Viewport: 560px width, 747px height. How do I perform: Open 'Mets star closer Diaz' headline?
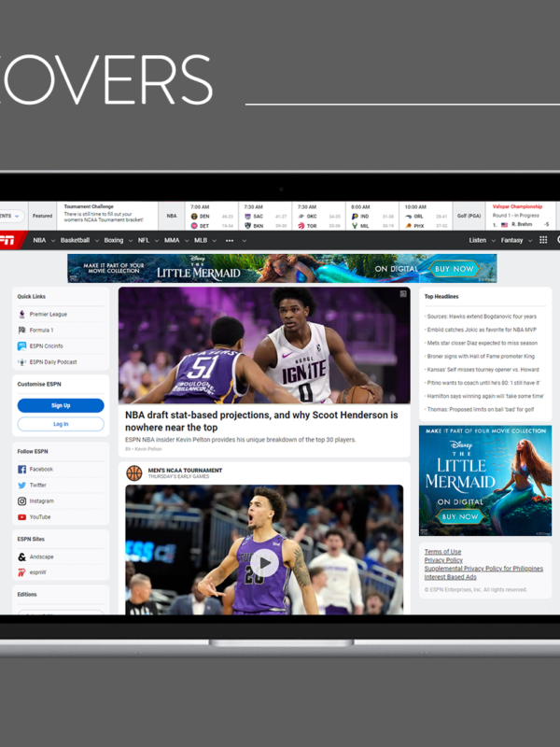(482, 343)
